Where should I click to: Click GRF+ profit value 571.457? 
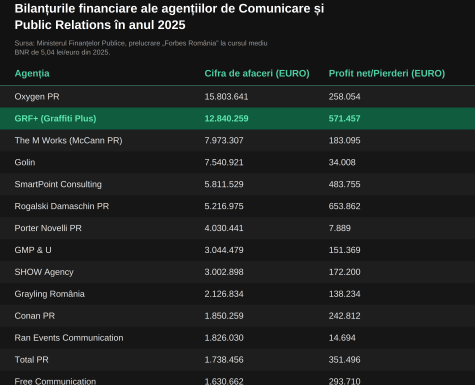(x=344, y=119)
